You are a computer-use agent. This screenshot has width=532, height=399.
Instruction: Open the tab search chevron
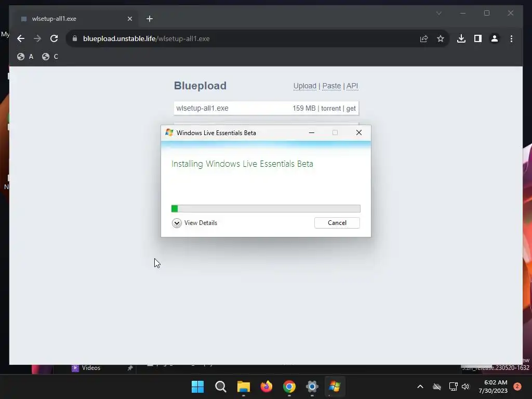[438, 13]
